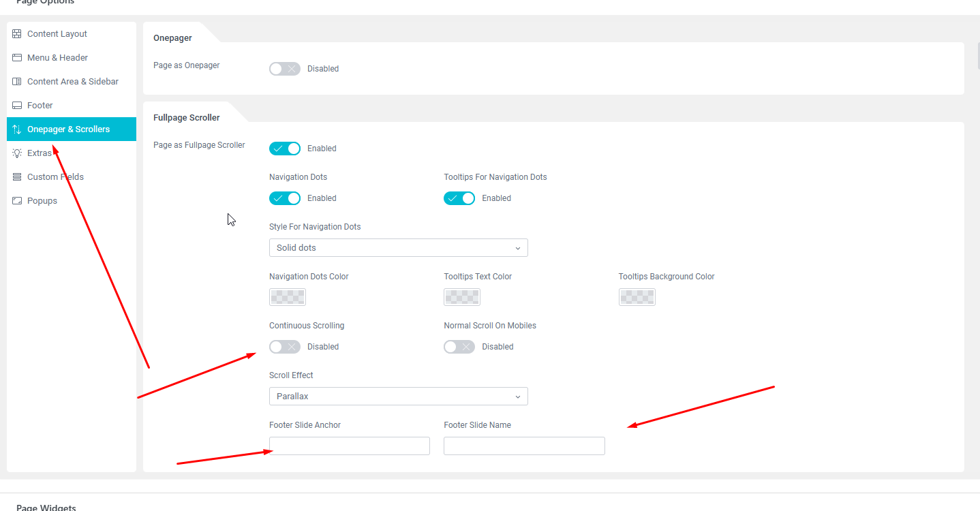Disable the Page as Fullpage Scroller toggle
This screenshot has width=980, height=511.
[x=285, y=149]
